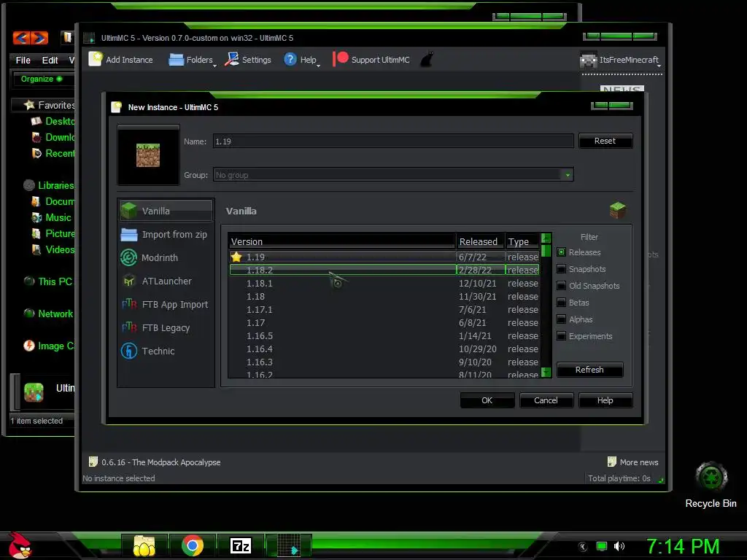
Task: Sort by the Released column header
Action: point(480,241)
